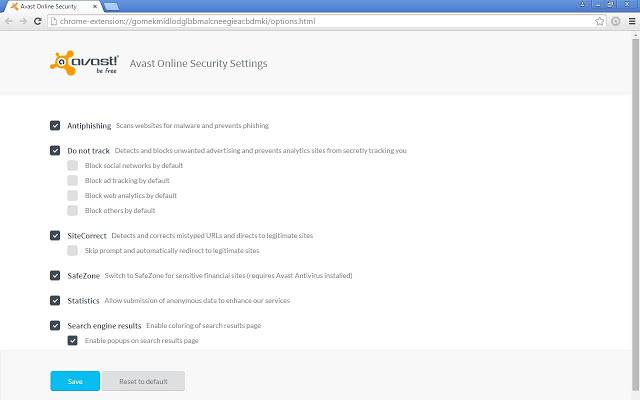The width and height of the screenshot is (640, 400).
Task: Enable Block social networks by default
Action: pos(73,166)
